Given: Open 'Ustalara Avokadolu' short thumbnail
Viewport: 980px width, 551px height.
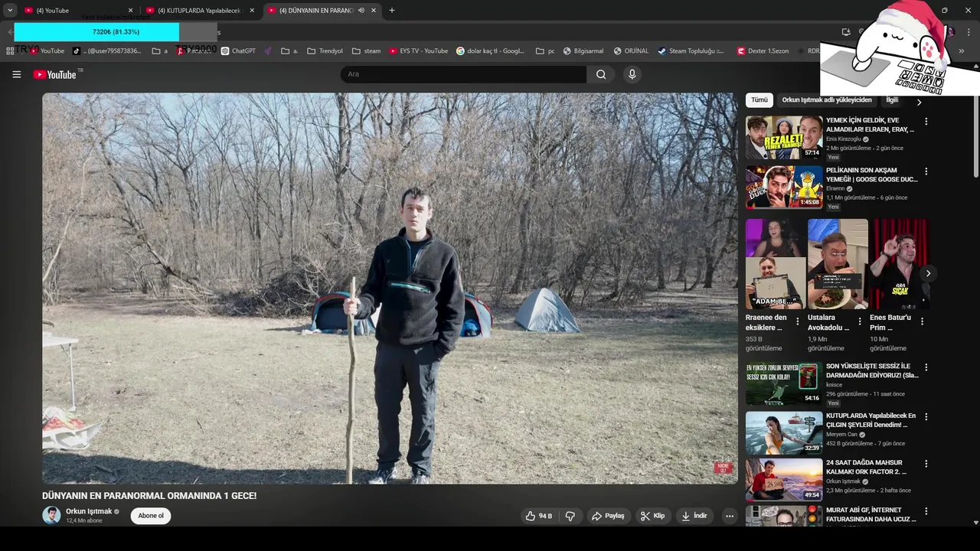Looking at the screenshot, I should click(838, 264).
